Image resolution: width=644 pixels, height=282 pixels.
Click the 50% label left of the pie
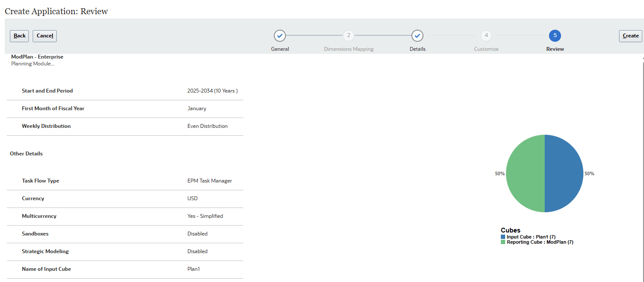coord(500,174)
